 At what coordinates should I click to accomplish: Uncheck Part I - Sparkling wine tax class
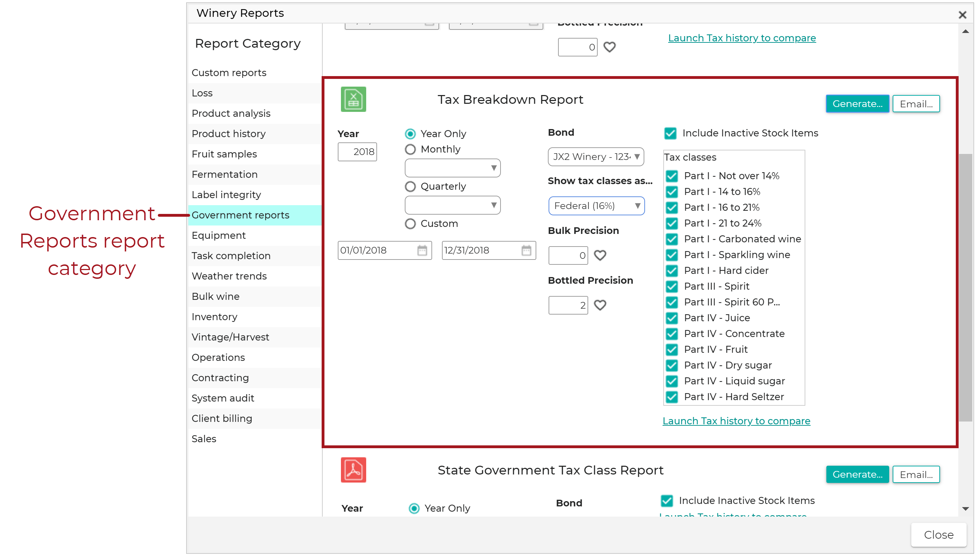click(672, 255)
